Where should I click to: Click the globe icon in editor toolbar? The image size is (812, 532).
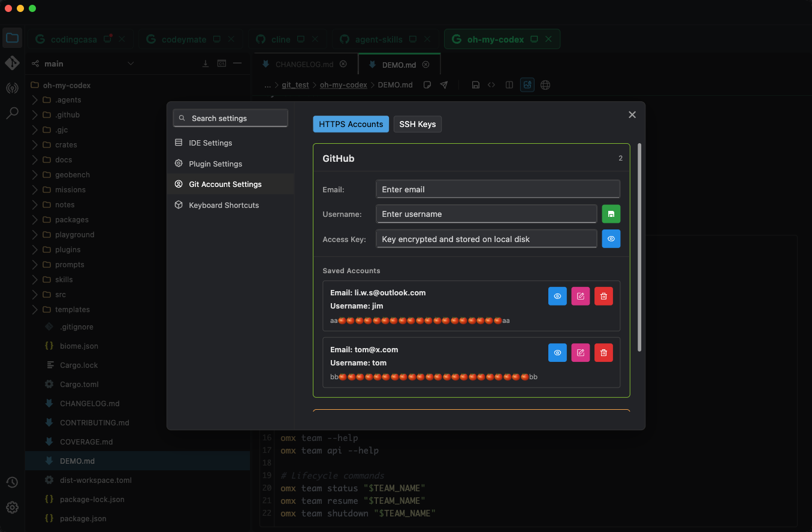545,85
